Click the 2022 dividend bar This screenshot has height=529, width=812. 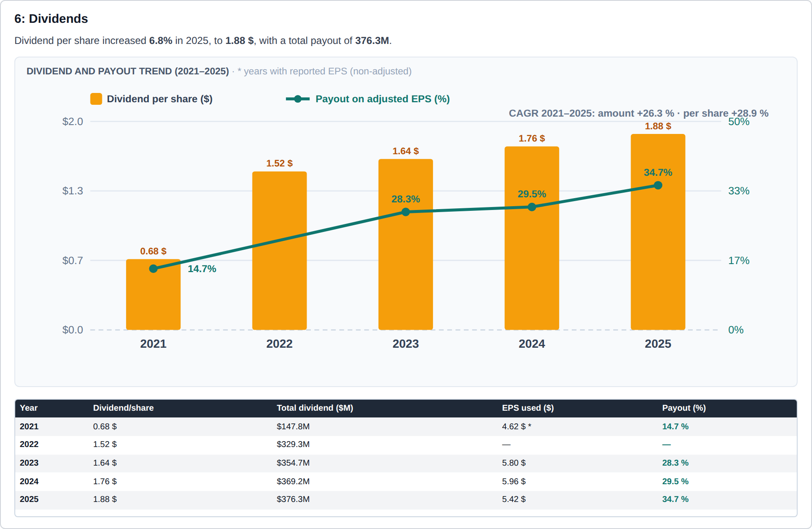pyautogui.click(x=280, y=251)
